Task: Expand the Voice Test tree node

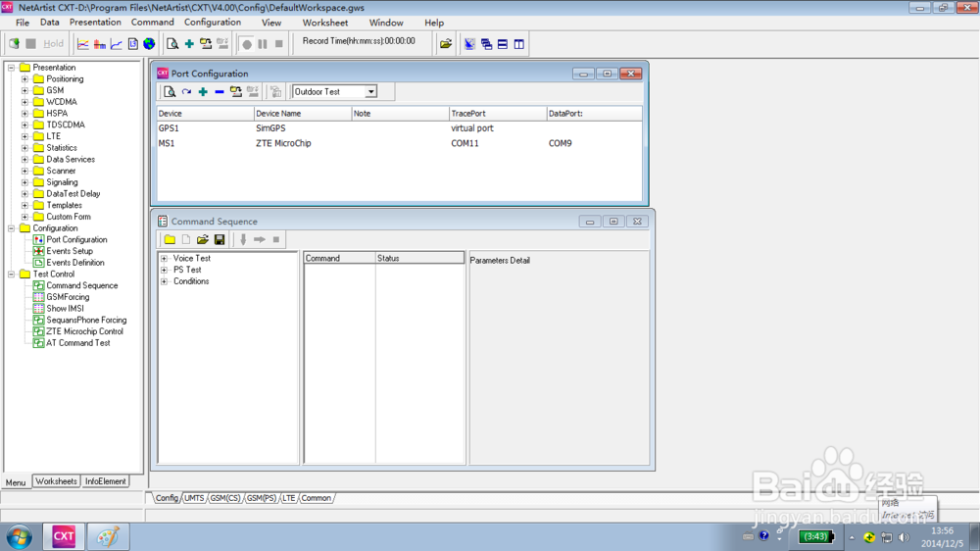Action: (165, 258)
